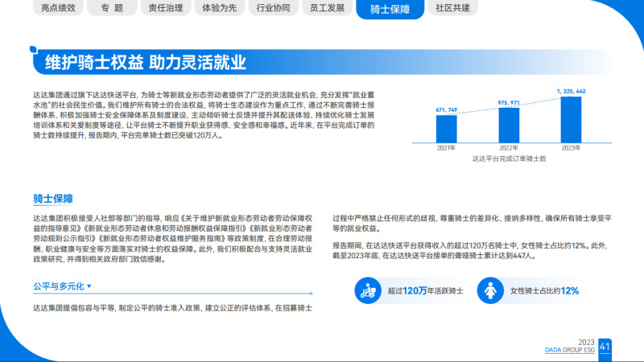
Task: Click the paragraph starting 达达集团通过旗下达达快送平台
Action: coord(204,115)
